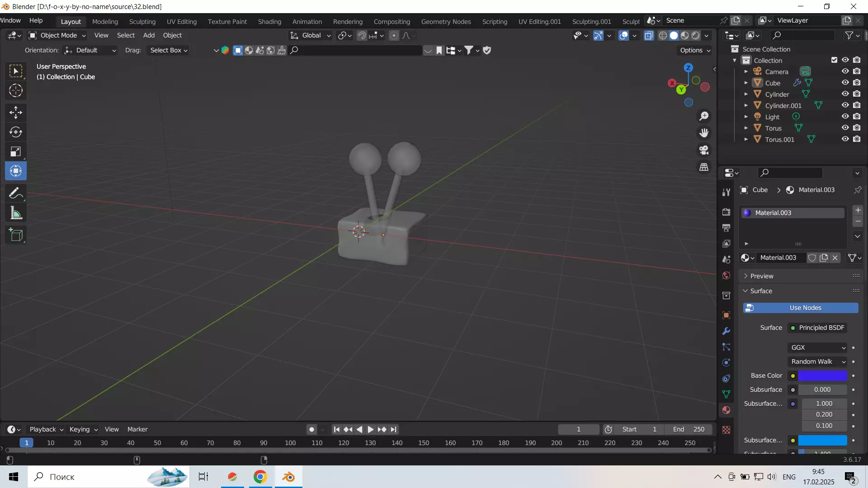Select the 3D Cursor tool
Screen dimensions: 868x488
point(16,91)
